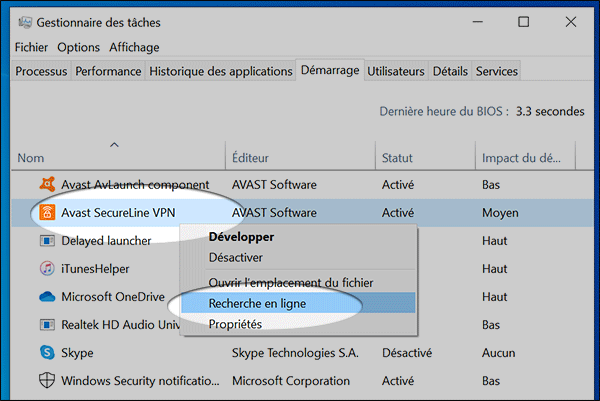Click the iTunesHelper music icon
Screen dimensions: 600x401
pyautogui.click(x=46, y=269)
